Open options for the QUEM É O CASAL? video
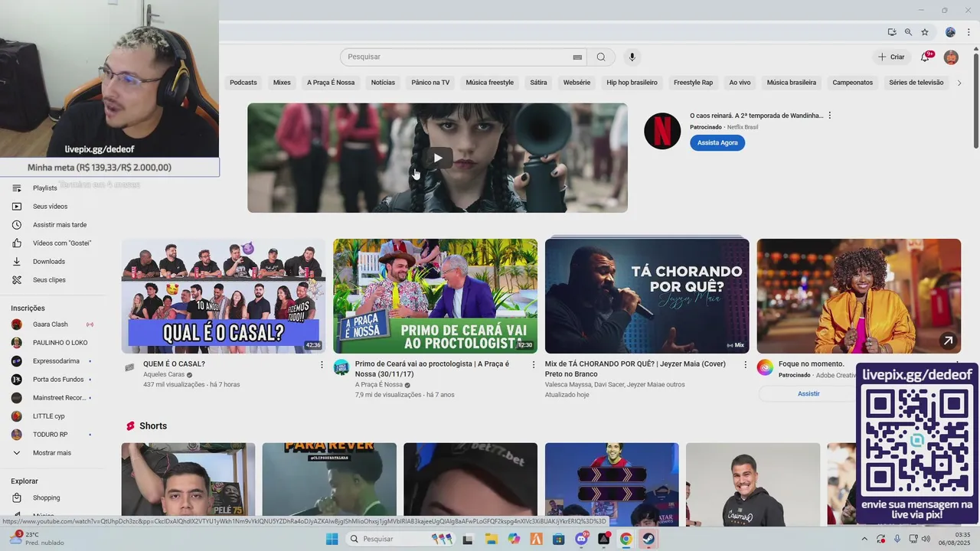Image resolution: width=980 pixels, height=551 pixels. [x=322, y=365]
